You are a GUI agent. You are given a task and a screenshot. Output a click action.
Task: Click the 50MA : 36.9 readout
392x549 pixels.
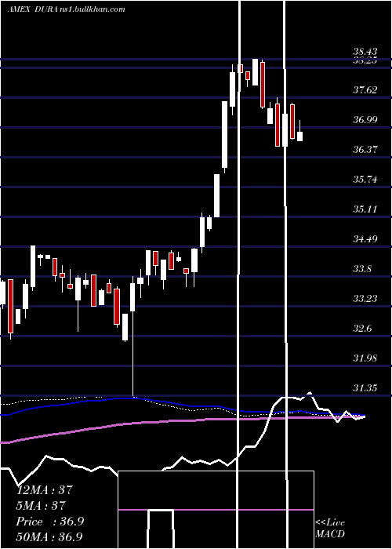(49, 536)
